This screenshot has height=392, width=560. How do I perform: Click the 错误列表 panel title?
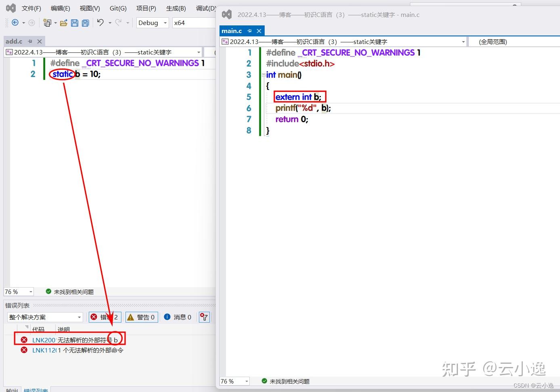pyautogui.click(x=17, y=305)
